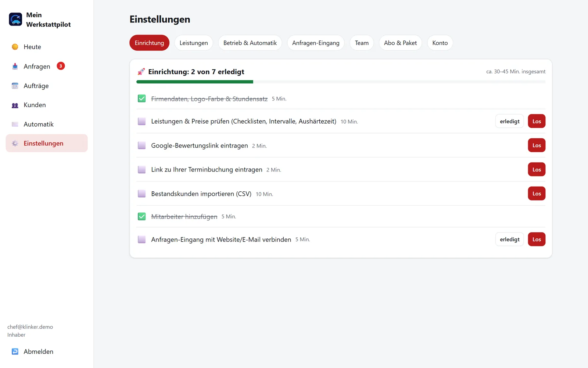
Task: Click the calendar icon beside Aufträge
Action: pos(15,86)
